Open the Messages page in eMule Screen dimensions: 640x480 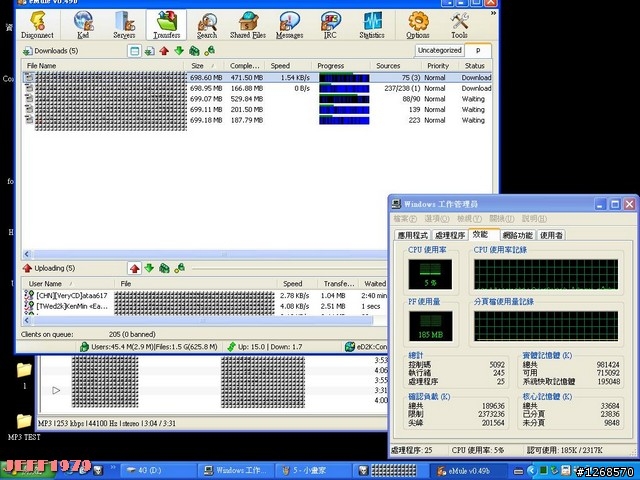289,25
